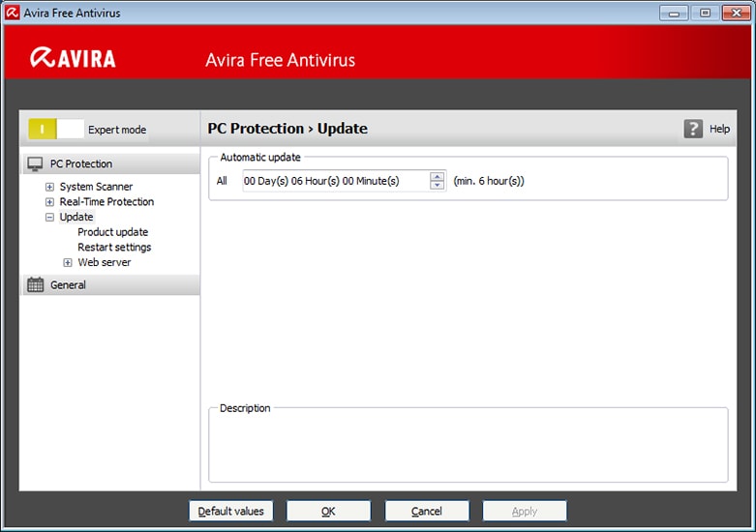Click the Apply button
This screenshot has height=532, width=756.
(525, 511)
